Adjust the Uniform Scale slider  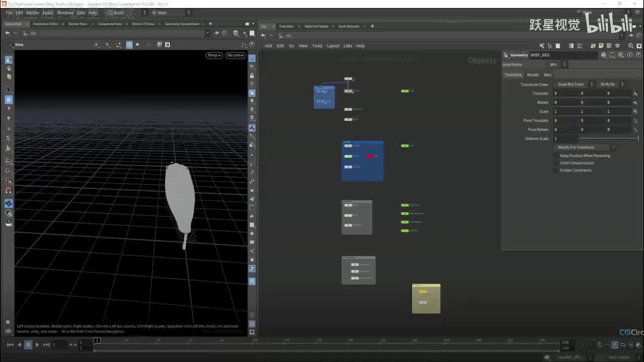(608, 139)
